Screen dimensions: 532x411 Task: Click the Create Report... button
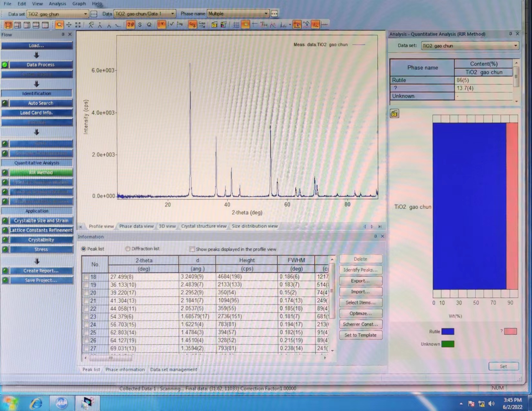pos(41,271)
